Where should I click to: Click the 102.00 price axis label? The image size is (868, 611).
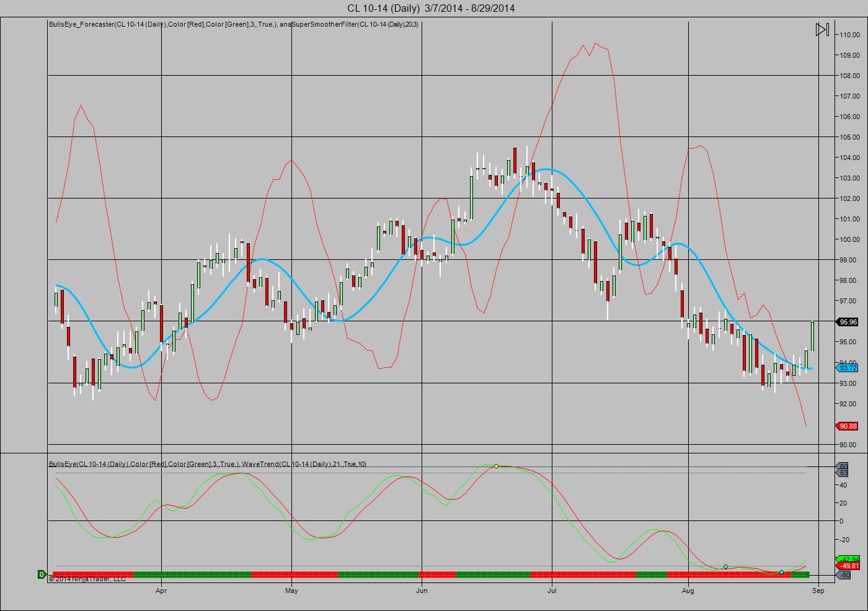(x=849, y=198)
